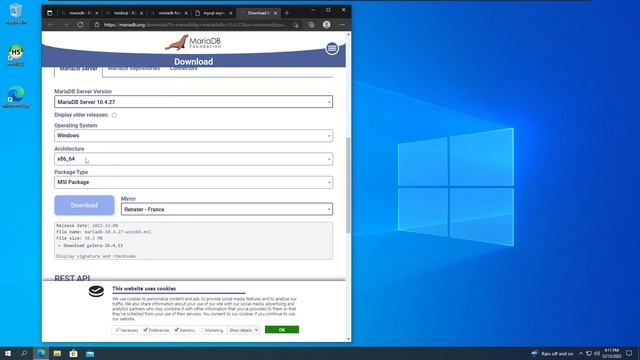
Task: Open Operating System dropdown showing Windows
Action: click(193, 136)
